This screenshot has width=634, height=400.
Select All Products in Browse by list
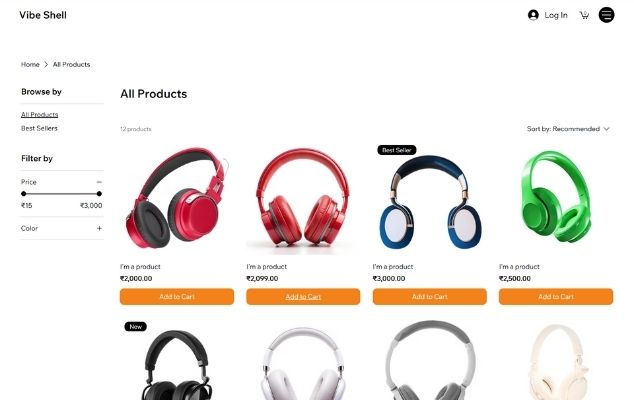(x=39, y=114)
